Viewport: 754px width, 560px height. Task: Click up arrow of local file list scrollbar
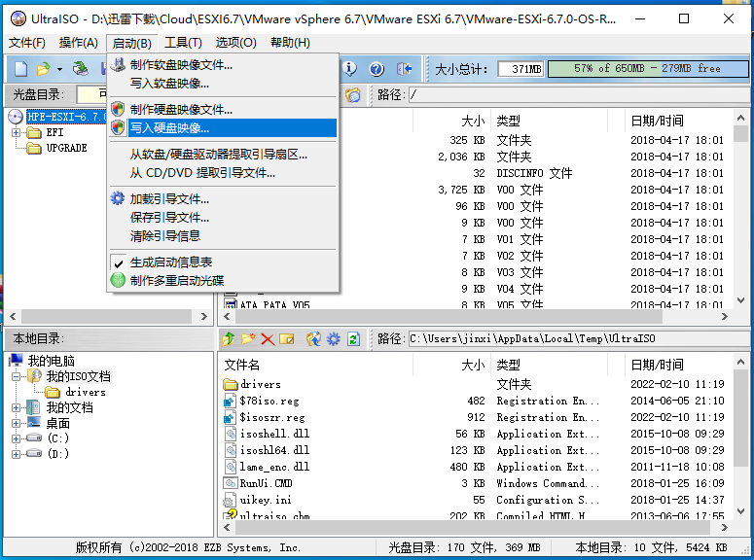[x=740, y=362]
